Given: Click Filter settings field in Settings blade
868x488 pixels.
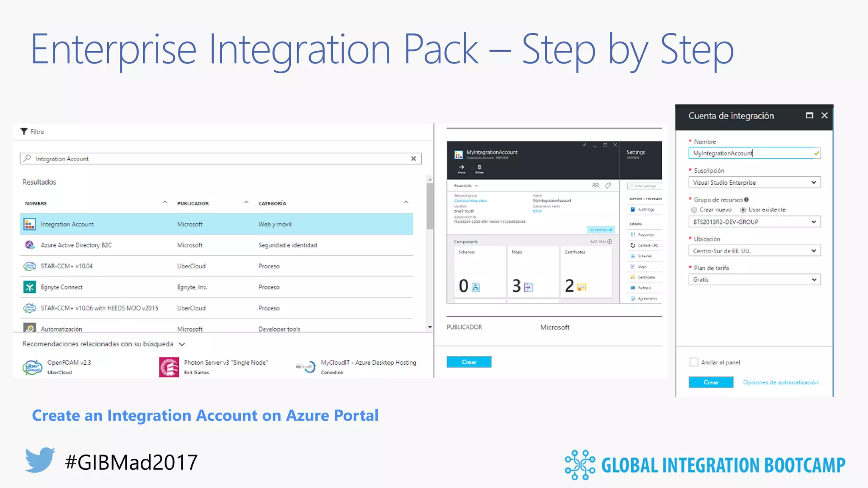Looking at the screenshot, I should pyautogui.click(x=644, y=186).
